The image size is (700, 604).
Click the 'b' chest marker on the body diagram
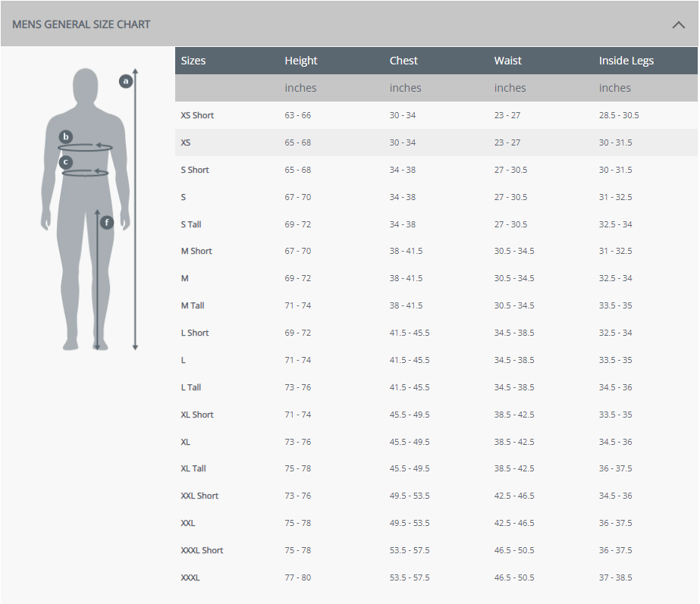point(66,136)
